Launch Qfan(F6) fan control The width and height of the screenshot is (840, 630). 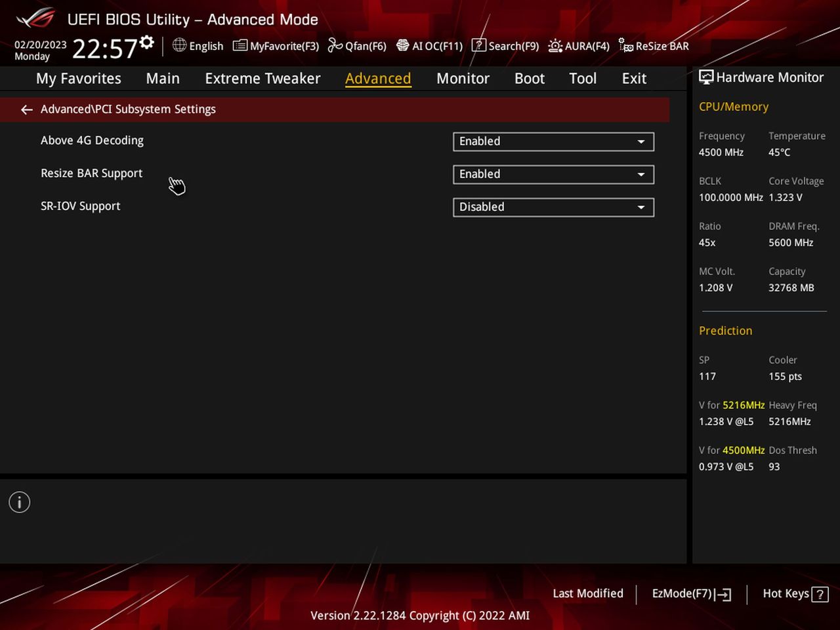[x=357, y=46]
